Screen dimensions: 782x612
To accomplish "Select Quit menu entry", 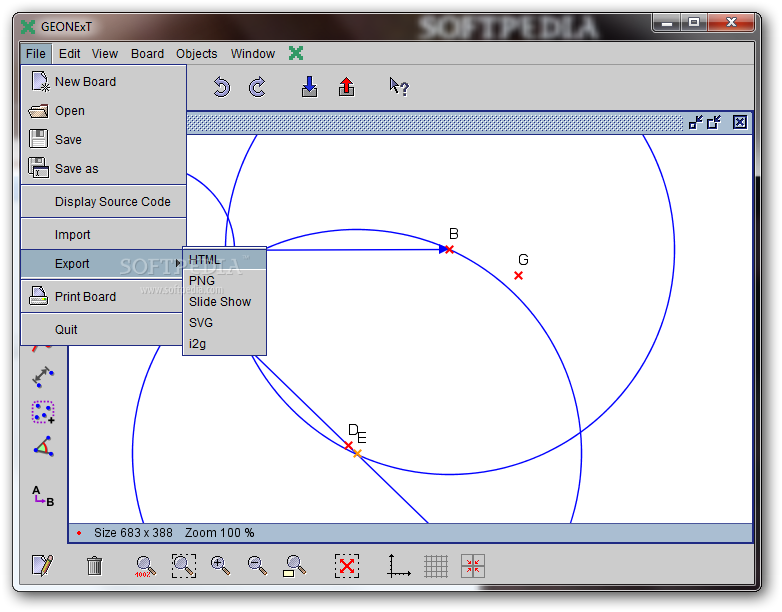I will (x=103, y=329).
